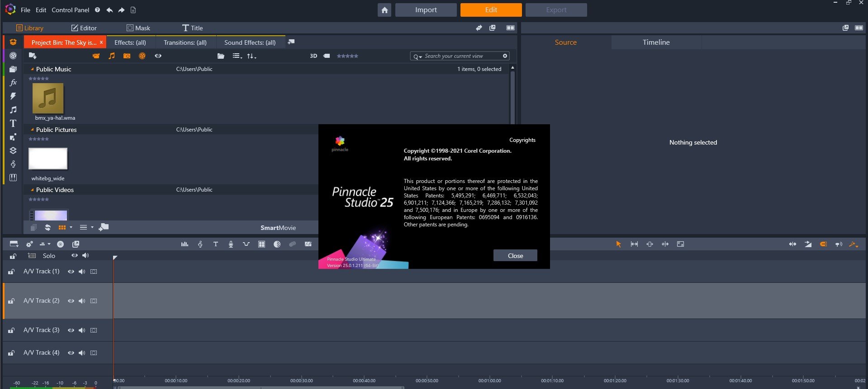The height and width of the screenshot is (389, 868).
Task: Click the Public Music rating stars
Action: pyautogui.click(x=38, y=79)
